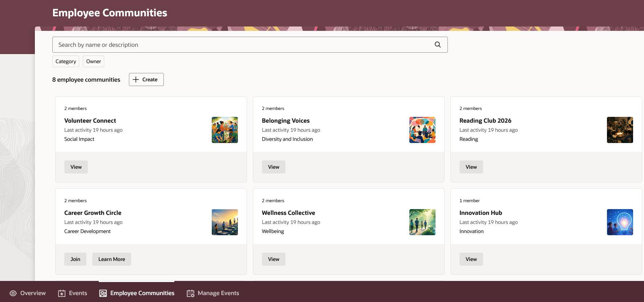
Task: Click the Reading Club 2026 title
Action: [x=485, y=121]
